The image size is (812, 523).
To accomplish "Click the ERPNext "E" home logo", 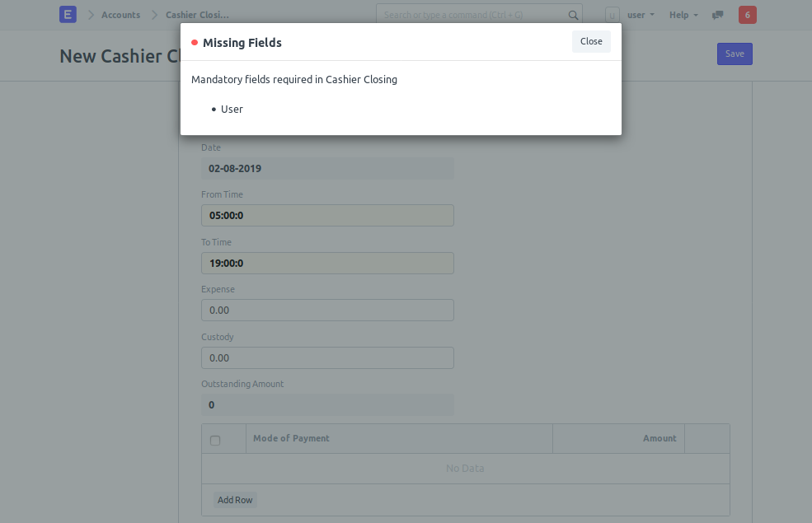I will pos(68,15).
